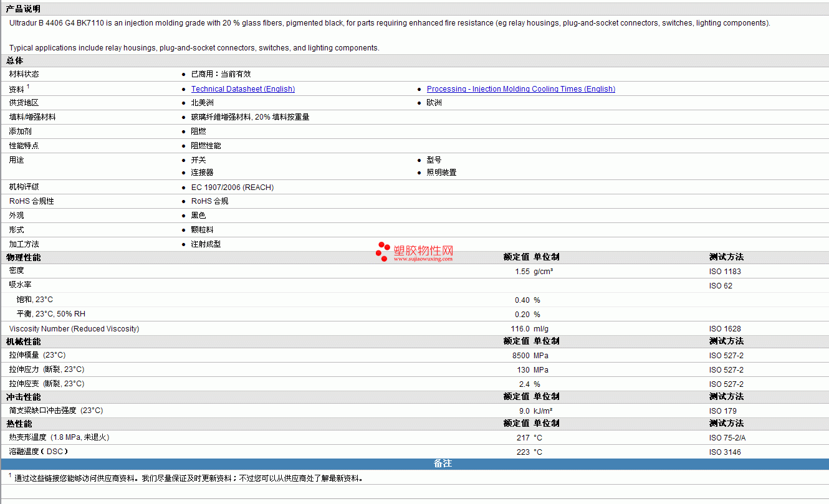
Task: Click the 形式 row label
Action: click(16, 230)
